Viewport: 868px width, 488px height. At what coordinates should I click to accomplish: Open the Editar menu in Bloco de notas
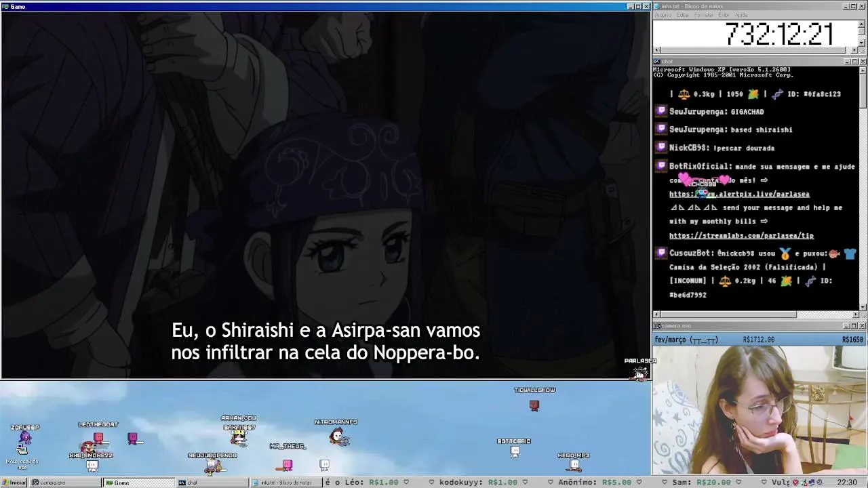(683, 15)
